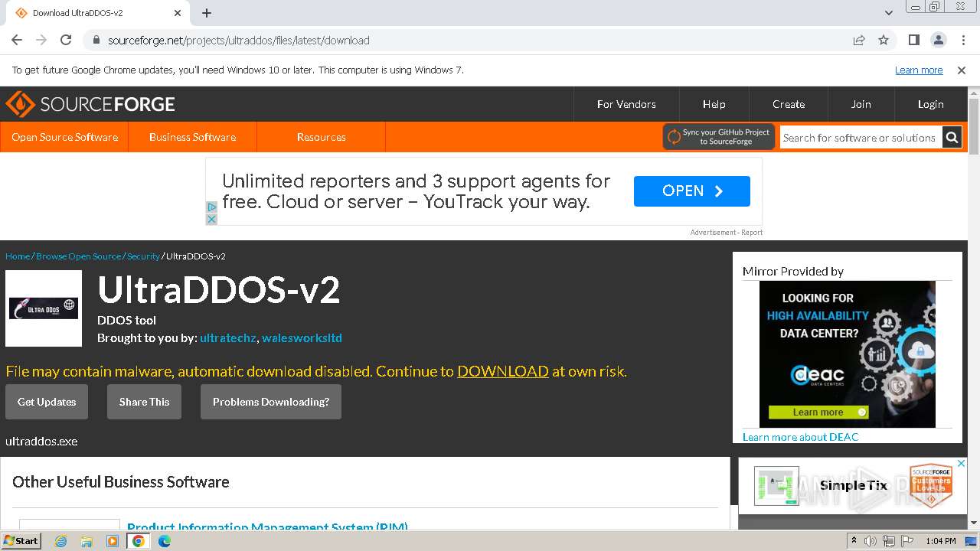980x551 pixels.
Task: Open a new browser tab
Action: (207, 13)
